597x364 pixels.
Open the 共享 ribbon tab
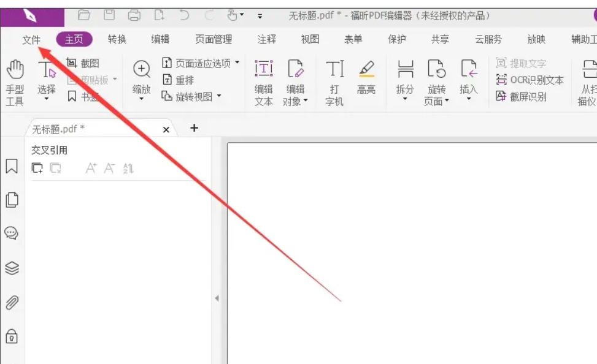[x=440, y=39]
